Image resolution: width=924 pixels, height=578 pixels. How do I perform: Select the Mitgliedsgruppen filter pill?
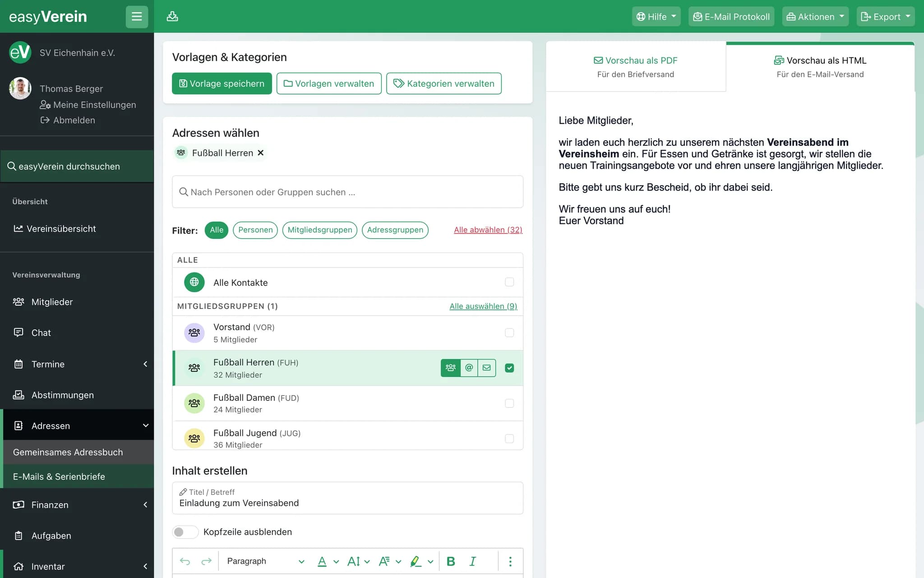tap(320, 230)
